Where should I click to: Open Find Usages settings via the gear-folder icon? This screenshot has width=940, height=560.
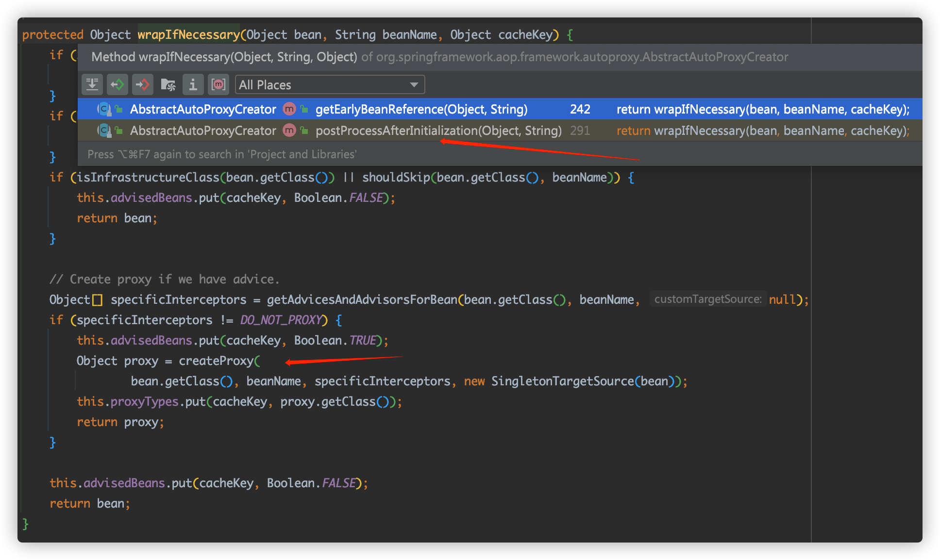point(168,84)
